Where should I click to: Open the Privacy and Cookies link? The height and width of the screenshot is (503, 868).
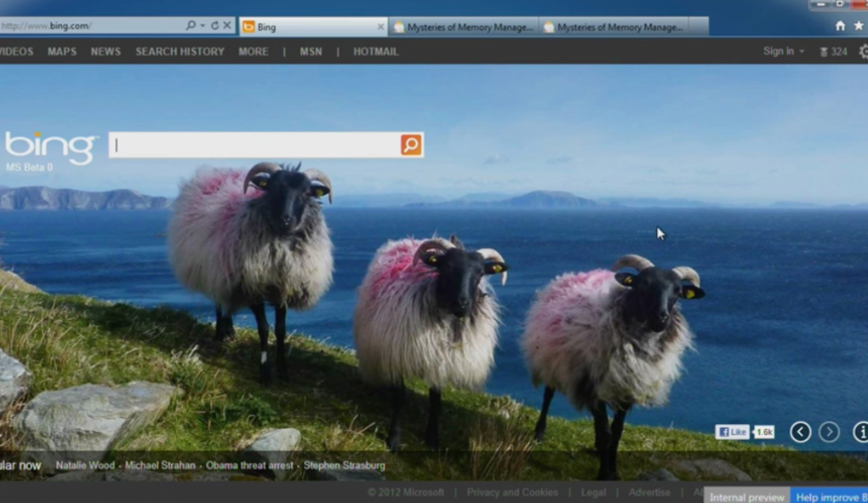511,492
